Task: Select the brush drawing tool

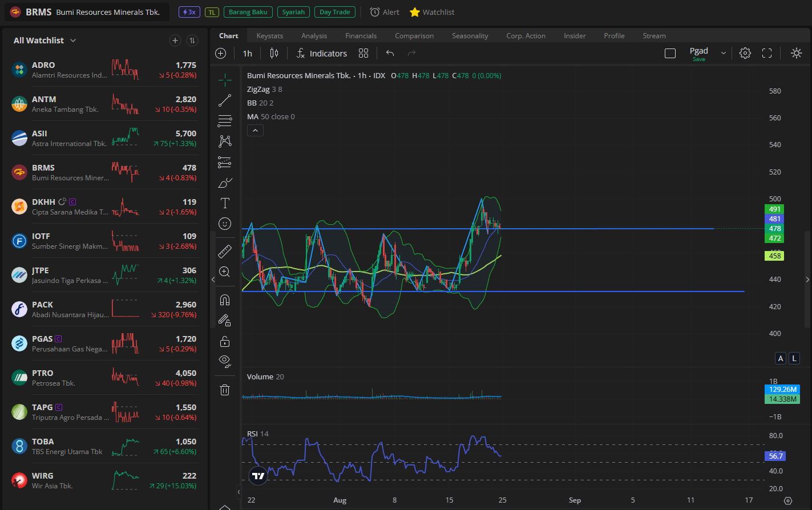Action: click(225, 183)
